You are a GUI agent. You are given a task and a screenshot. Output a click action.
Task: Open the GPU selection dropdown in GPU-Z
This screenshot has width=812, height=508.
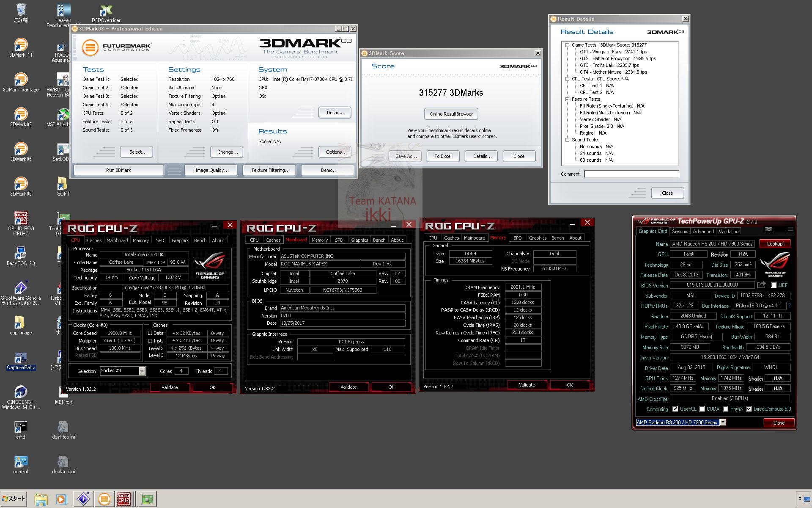(723, 422)
